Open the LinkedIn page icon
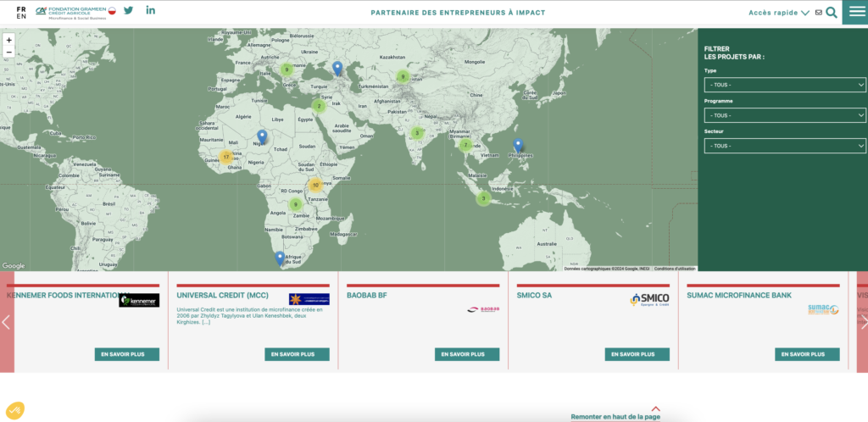The image size is (868, 422). tap(151, 10)
